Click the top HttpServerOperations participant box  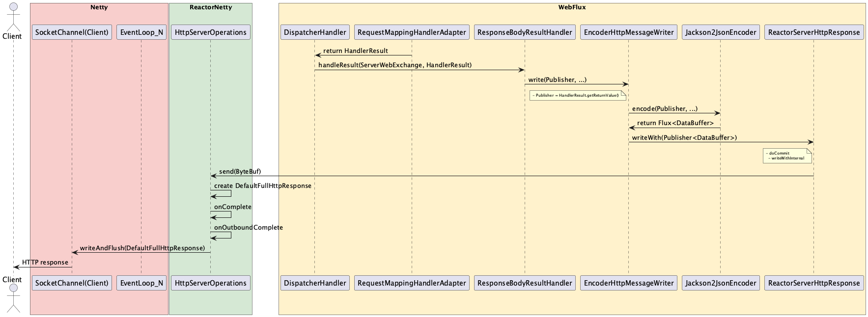coord(211,32)
